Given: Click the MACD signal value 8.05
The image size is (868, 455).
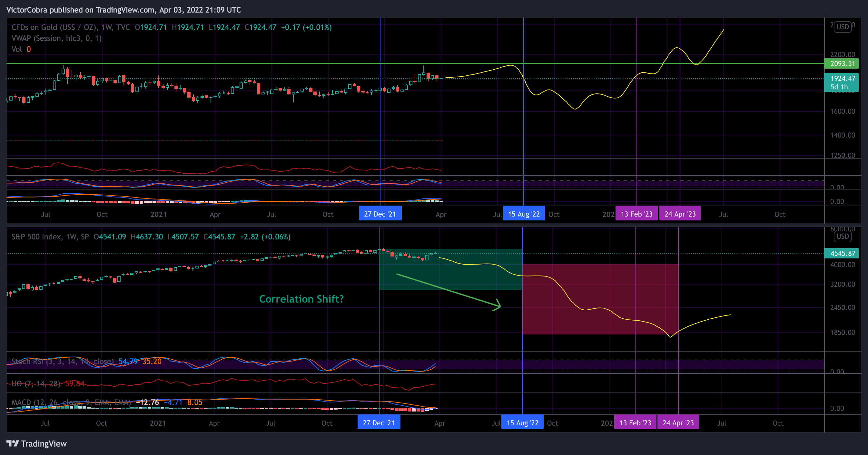Looking at the screenshot, I should coord(195,402).
